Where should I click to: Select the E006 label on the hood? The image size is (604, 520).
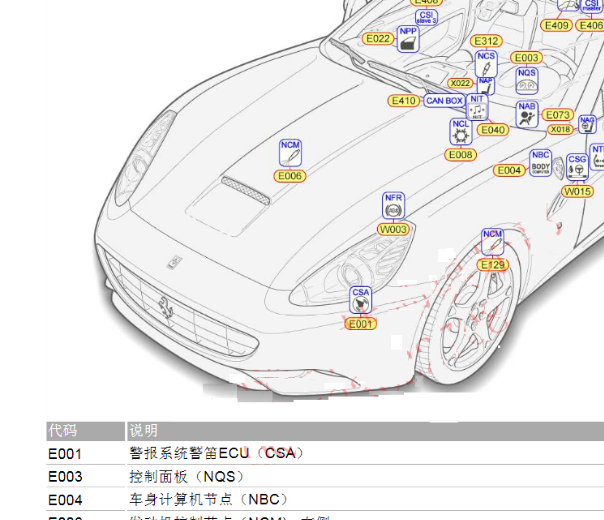click(x=290, y=176)
